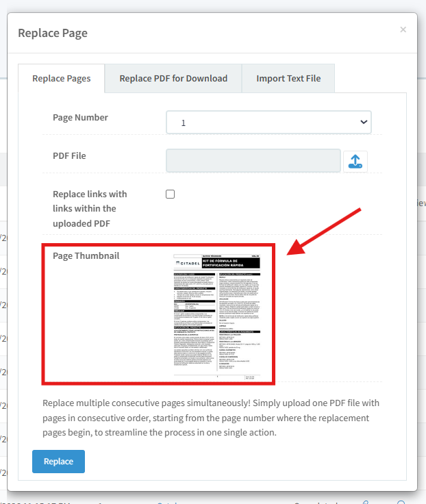The height and width of the screenshot is (504, 426).
Task: Click the upload PDF file icon
Action: click(355, 162)
